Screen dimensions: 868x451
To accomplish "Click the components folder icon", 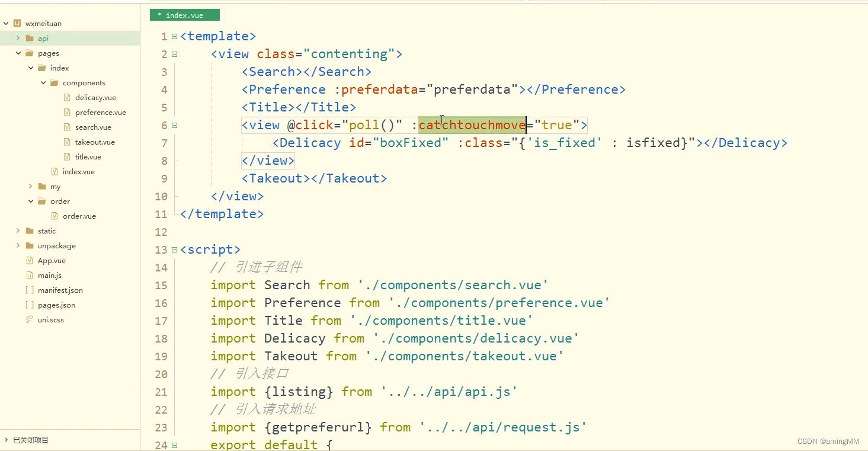I will pos(55,83).
